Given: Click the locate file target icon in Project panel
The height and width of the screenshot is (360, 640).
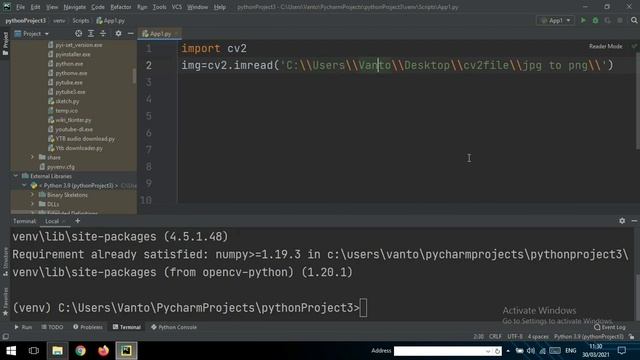Looking at the screenshot, I should tap(78, 33).
